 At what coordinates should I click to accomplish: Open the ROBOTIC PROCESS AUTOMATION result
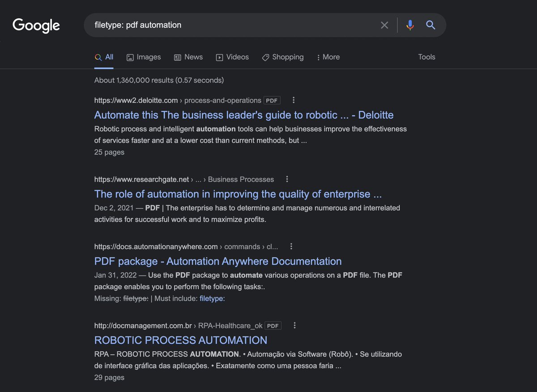(x=181, y=340)
